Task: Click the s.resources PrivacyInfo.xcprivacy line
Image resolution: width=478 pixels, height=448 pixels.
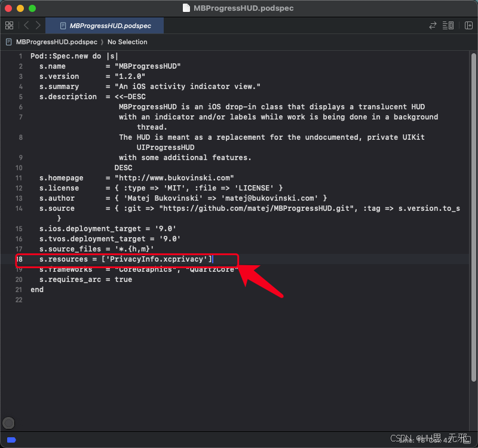Action: click(x=126, y=259)
